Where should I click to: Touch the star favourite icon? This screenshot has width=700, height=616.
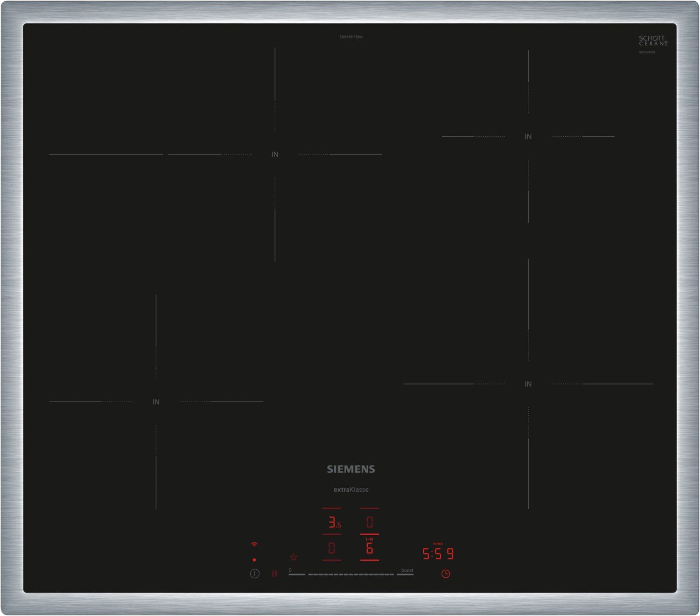click(x=294, y=557)
